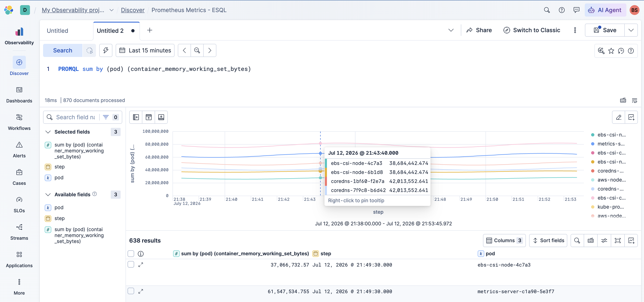Select the step field under Selected fields
644x302 pixels.
[59, 167]
